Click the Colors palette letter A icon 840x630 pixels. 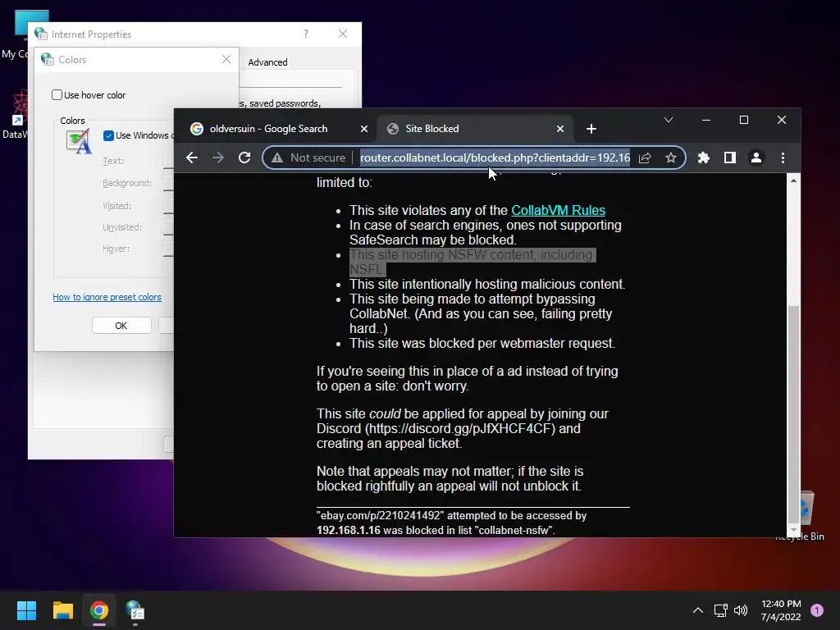(x=80, y=142)
